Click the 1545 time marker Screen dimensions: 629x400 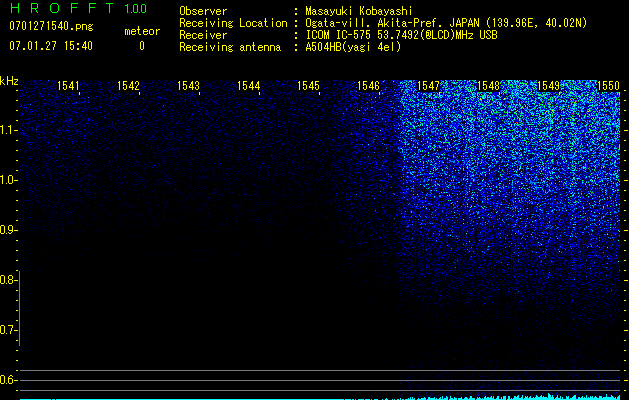tap(308, 86)
